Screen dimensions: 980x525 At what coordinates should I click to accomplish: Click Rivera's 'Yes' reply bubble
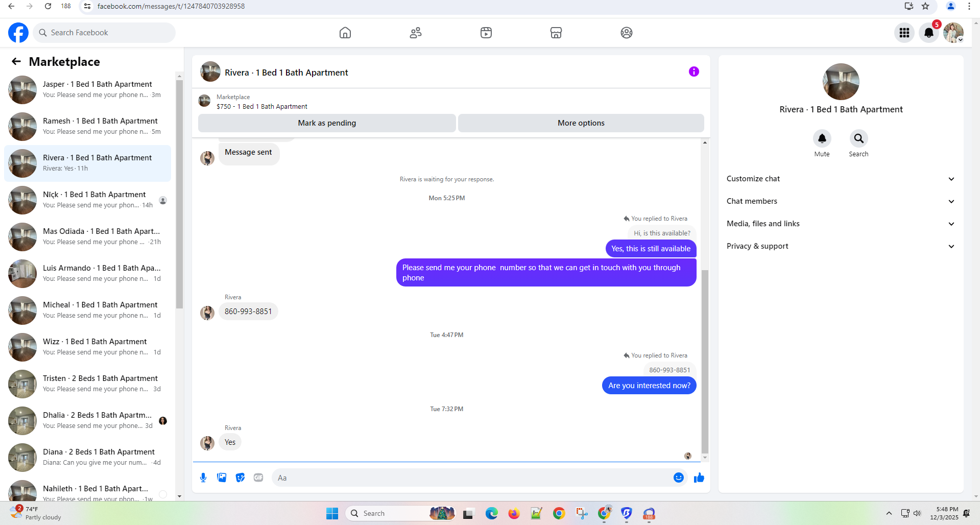point(230,442)
